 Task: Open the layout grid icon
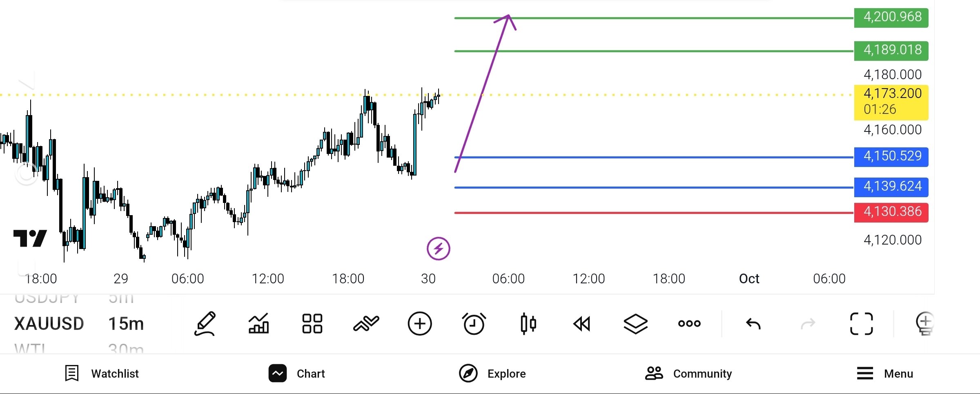312,324
